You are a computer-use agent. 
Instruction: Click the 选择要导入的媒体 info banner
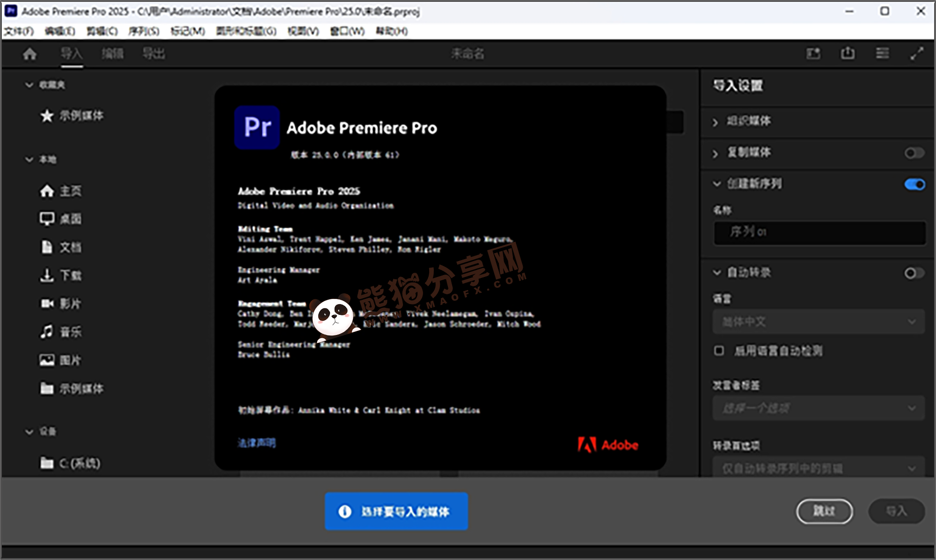(396, 511)
